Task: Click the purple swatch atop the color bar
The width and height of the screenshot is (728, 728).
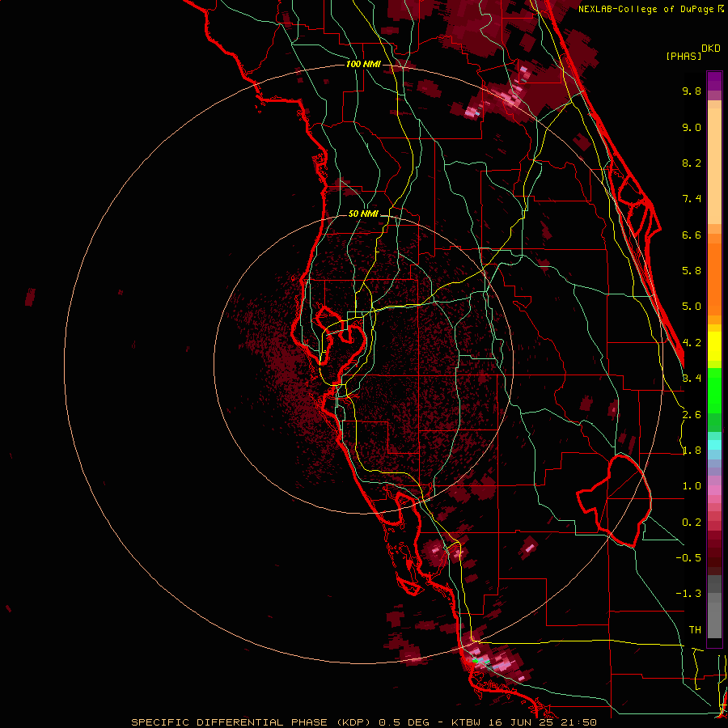Action: pyautogui.click(x=714, y=81)
